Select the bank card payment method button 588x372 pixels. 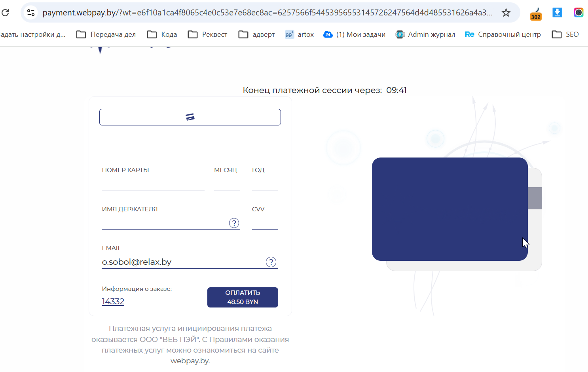(190, 117)
